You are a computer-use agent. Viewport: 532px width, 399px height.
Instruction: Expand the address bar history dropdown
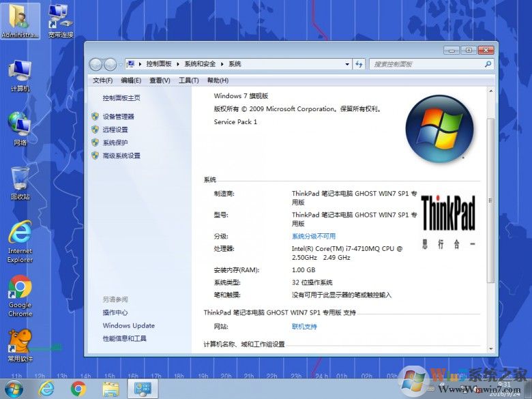347,64
